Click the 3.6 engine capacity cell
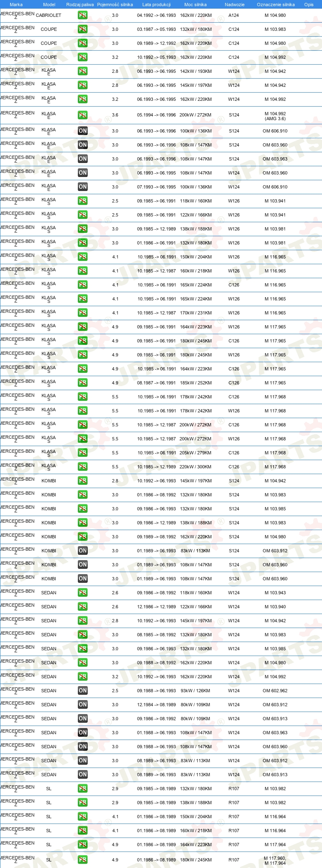Image resolution: width=322 pixels, height=868 pixels. 115,115
